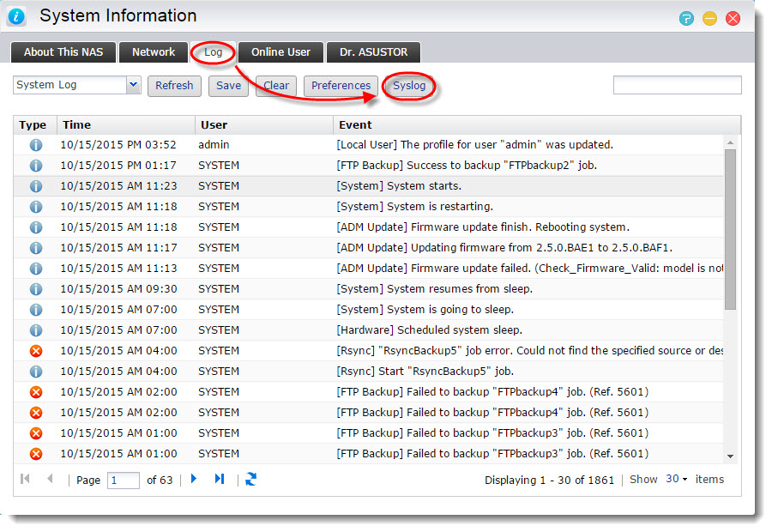The height and width of the screenshot is (532, 772).
Task: Open the Dr. ASUSTOR tab
Action: 373,52
